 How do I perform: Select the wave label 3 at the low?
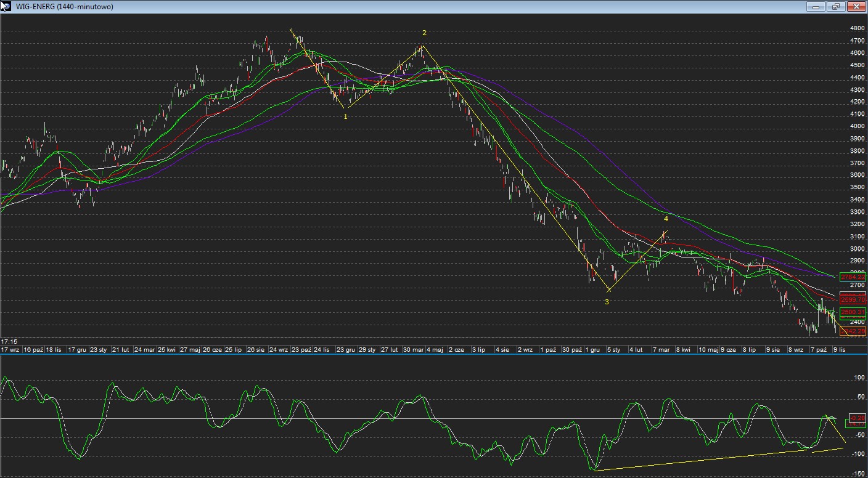tap(607, 302)
